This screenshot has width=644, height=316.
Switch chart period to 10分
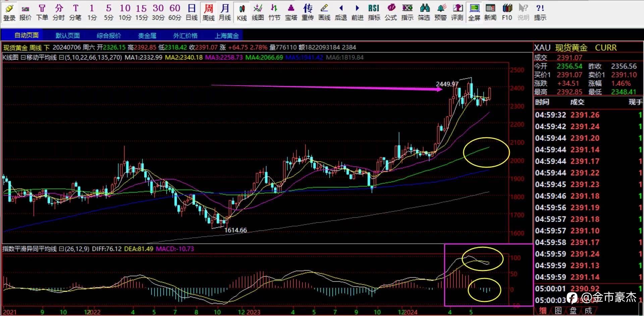point(125,12)
